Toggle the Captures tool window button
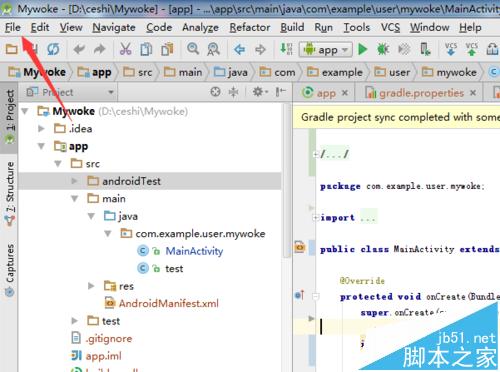This screenshot has height=372, width=500. click(9, 270)
